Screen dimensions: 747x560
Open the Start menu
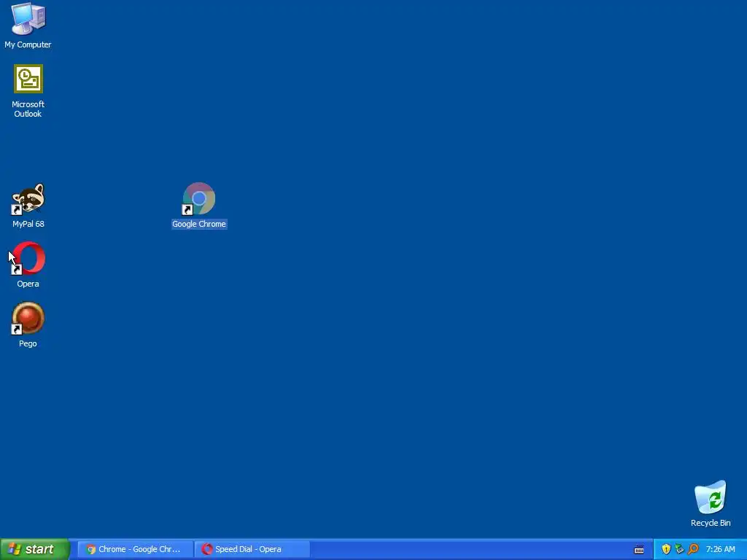[x=35, y=549]
